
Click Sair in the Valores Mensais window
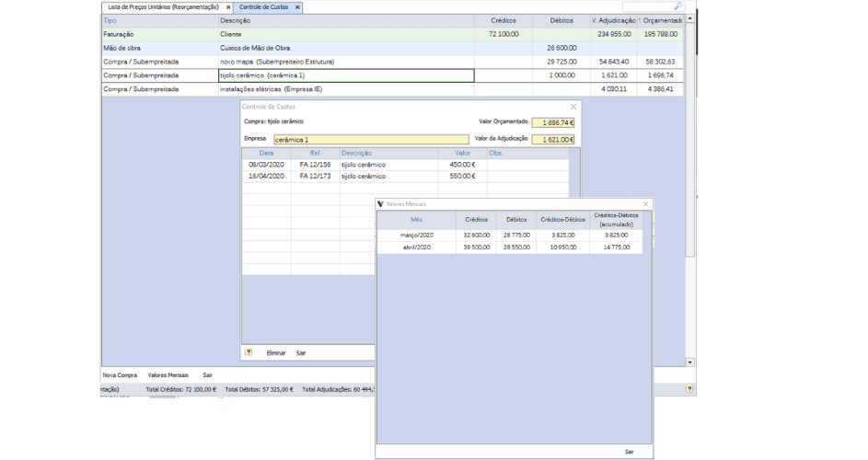coord(629,452)
